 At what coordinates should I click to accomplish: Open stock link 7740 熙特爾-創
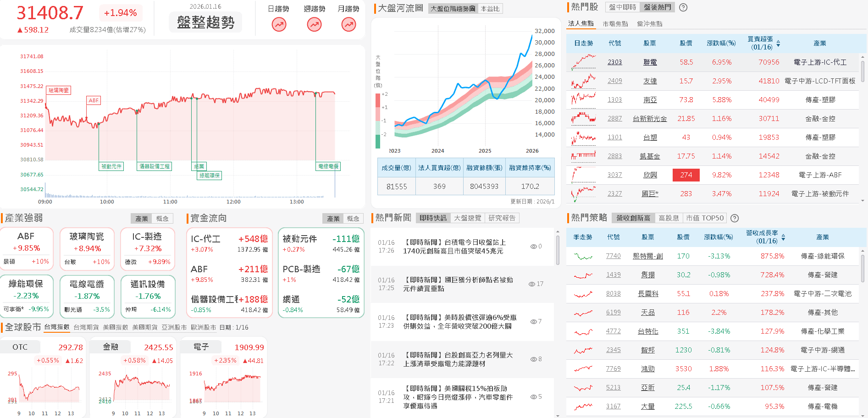(x=613, y=256)
